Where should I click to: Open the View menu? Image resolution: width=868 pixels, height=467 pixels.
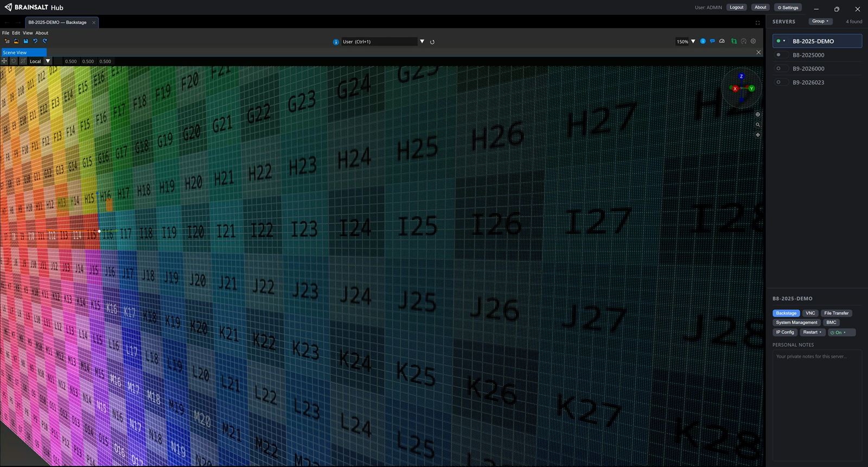click(28, 33)
